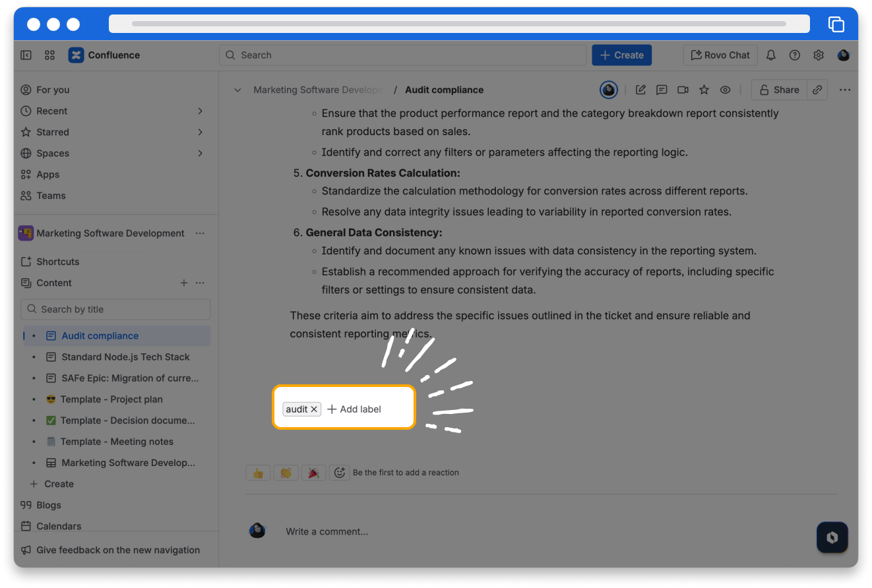Click the video camera icon
The width and height of the screenshot is (872, 588).
pos(683,90)
